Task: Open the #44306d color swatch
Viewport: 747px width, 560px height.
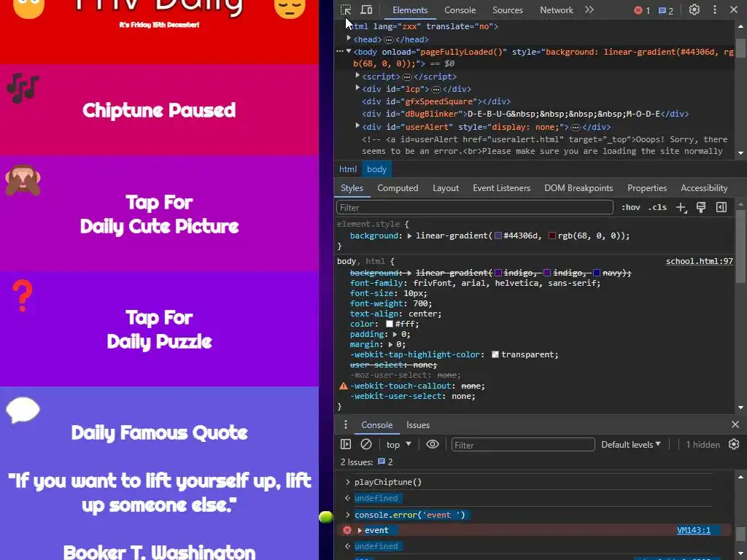Action: (498, 236)
